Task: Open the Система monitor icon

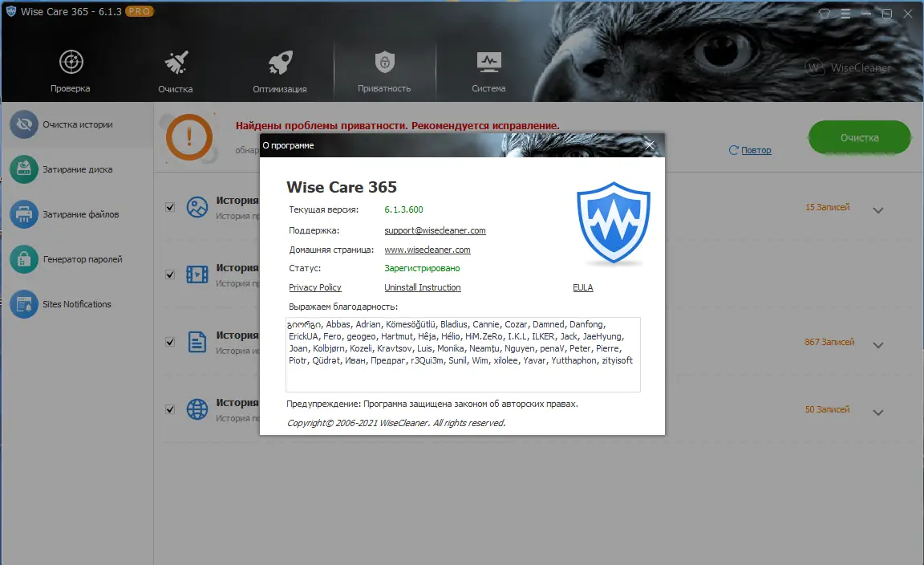Action: (x=488, y=62)
